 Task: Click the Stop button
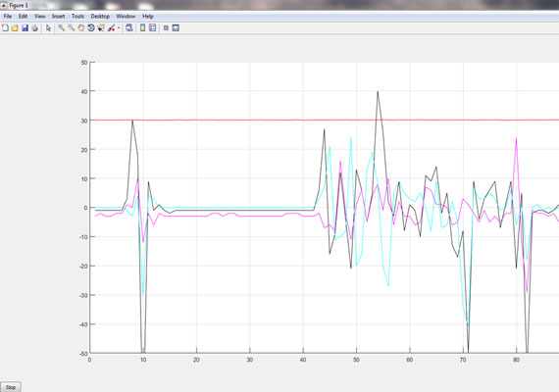pos(11,387)
